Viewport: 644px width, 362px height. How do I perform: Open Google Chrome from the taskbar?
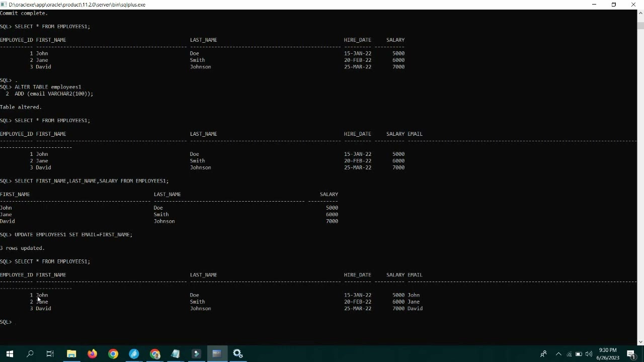click(113, 354)
